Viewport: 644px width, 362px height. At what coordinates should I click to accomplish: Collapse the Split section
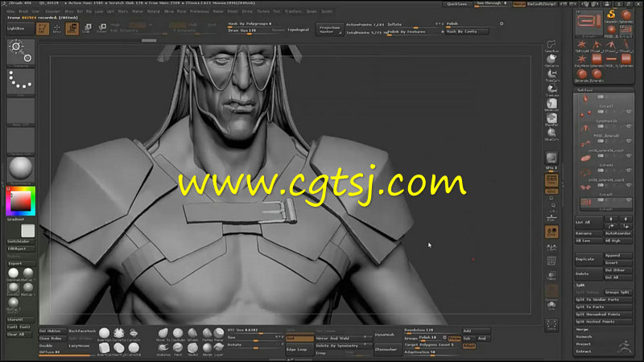coord(580,285)
